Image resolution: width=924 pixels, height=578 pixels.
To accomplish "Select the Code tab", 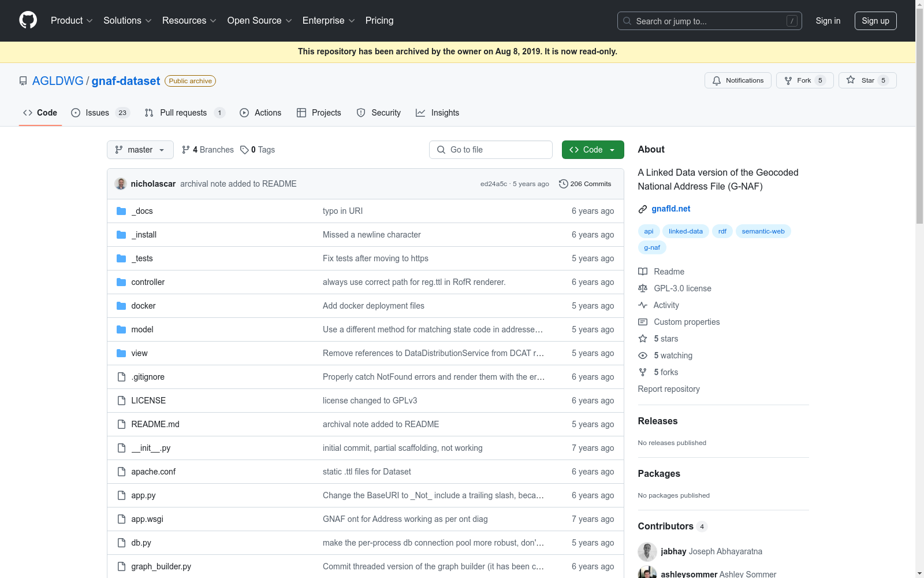I will point(40,113).
